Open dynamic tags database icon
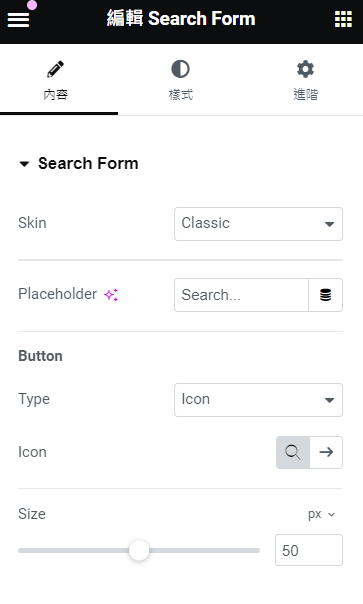363x604 pixels. point(325,295)
